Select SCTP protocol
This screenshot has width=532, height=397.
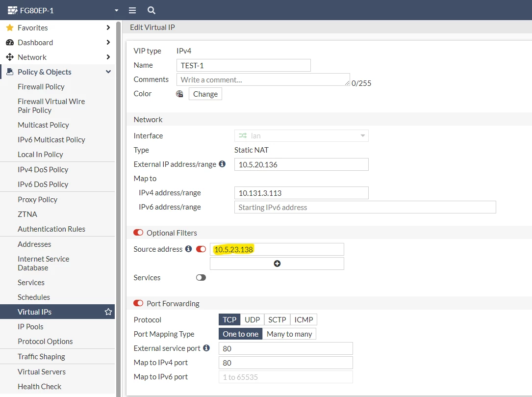coord(277,319)
